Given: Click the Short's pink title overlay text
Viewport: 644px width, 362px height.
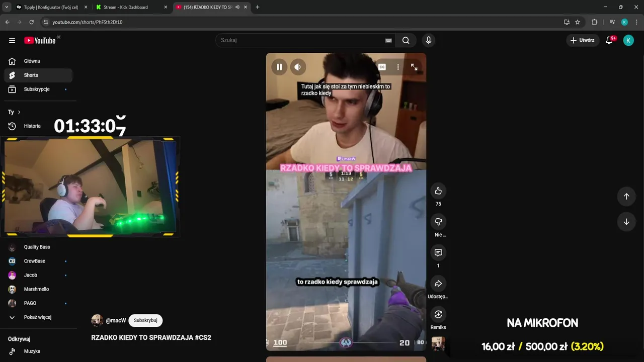Looking at the screenshot, I should pos(346,168).
